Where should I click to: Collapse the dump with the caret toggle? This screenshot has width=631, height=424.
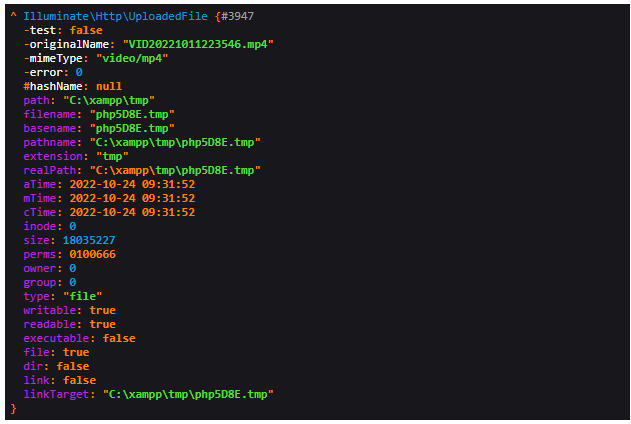[14, 16]
